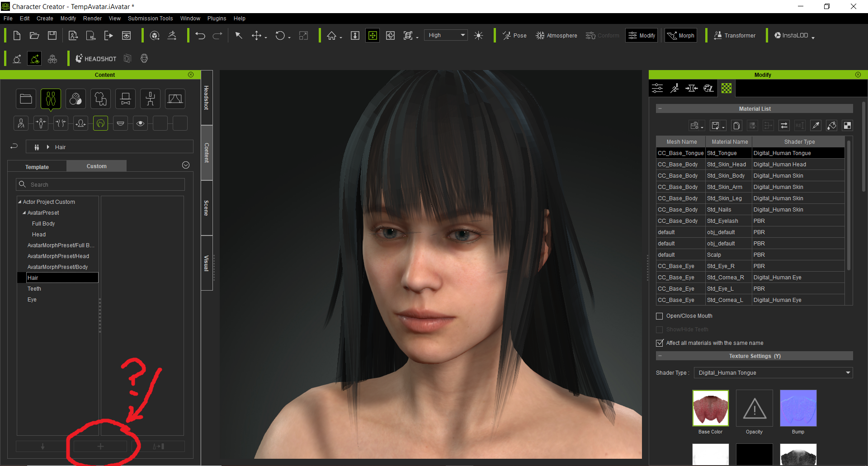Click the Undo arrow icon
Image resolution: width=868 pixels, height=466 pixels.
point(200,36)
